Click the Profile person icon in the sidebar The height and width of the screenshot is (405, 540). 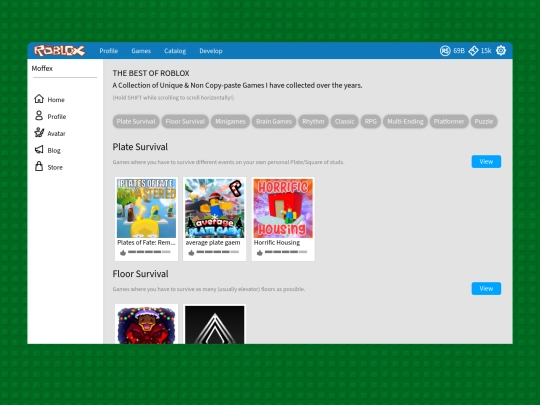pos(39,115)
